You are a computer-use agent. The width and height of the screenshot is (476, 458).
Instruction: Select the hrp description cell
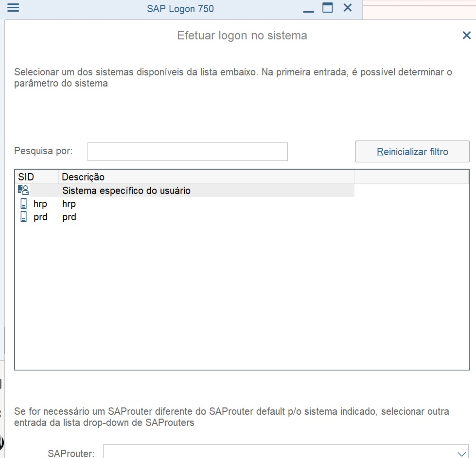click(69, 204)
